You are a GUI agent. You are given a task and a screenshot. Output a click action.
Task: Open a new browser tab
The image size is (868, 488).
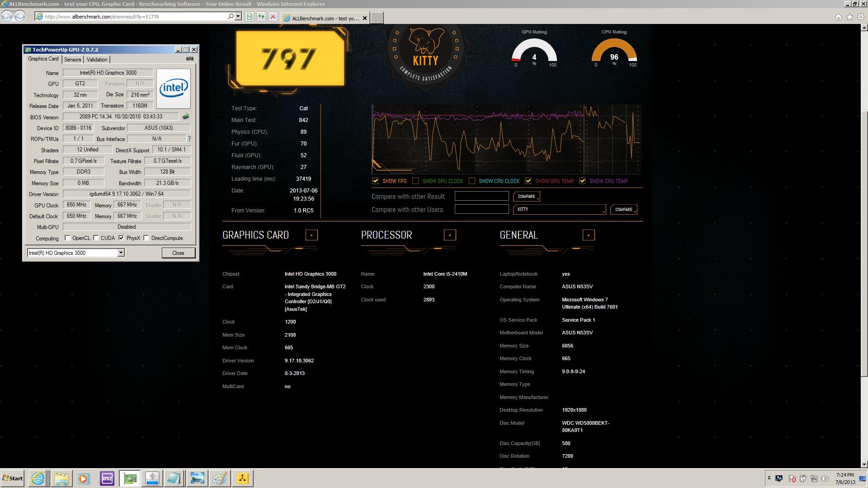click(x=377, y=18)
